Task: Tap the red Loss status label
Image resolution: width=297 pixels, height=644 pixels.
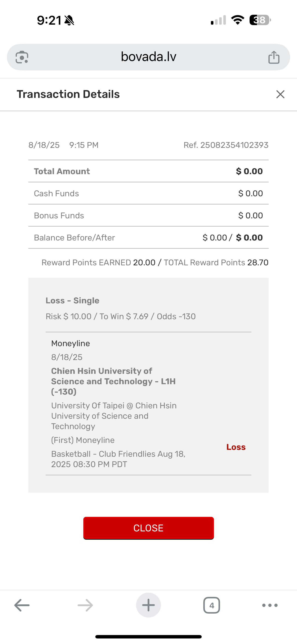Action: pyautogui.click(x=236, y=447)
